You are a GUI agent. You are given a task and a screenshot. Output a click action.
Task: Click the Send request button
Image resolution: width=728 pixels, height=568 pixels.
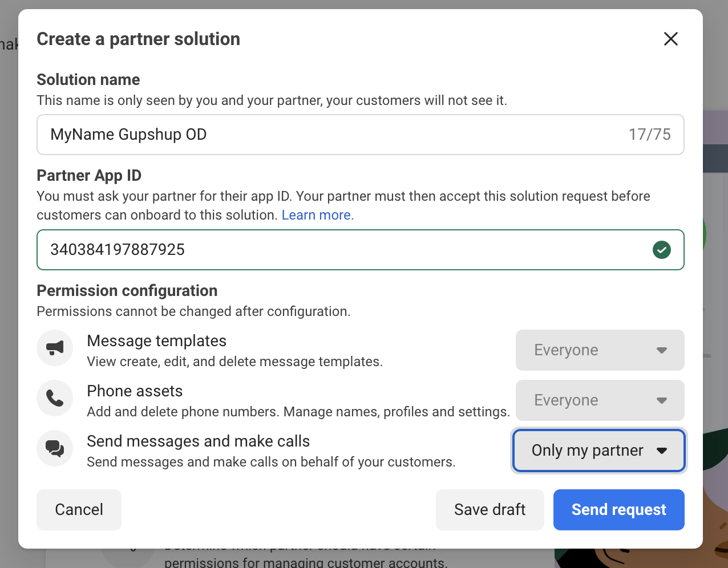619,510
